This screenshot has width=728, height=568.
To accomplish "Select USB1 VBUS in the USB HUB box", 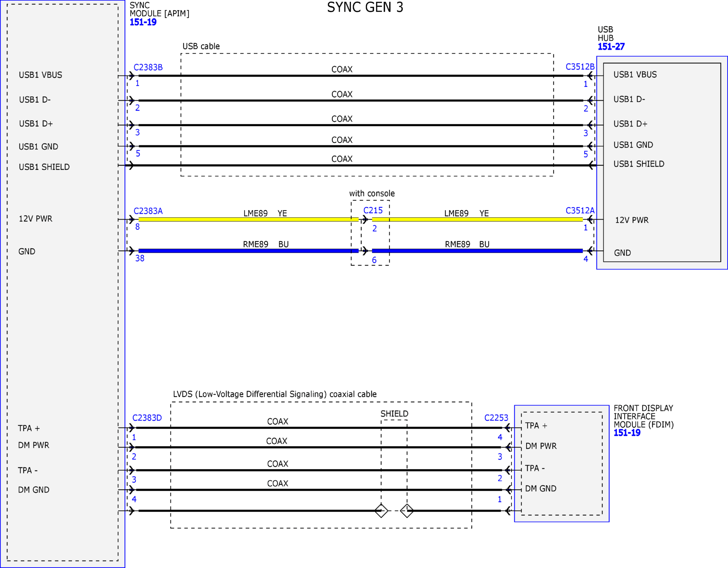I will (x=635, y=74).
